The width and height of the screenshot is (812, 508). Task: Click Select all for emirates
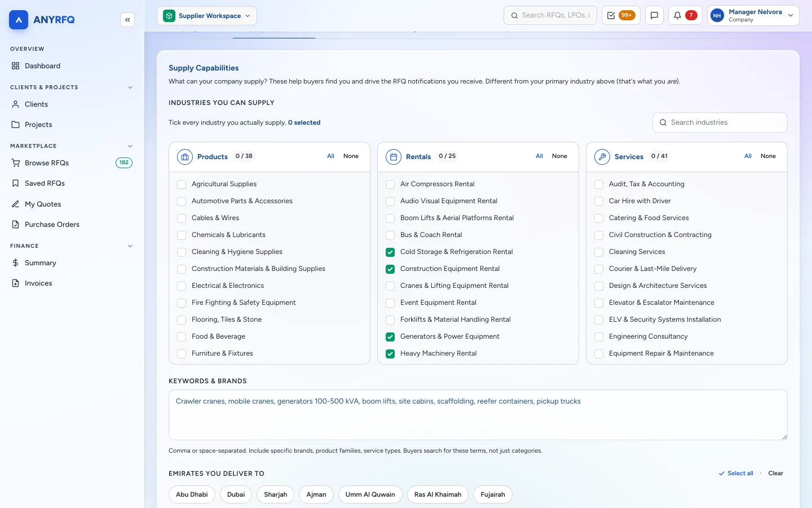[x=736, y=474]
